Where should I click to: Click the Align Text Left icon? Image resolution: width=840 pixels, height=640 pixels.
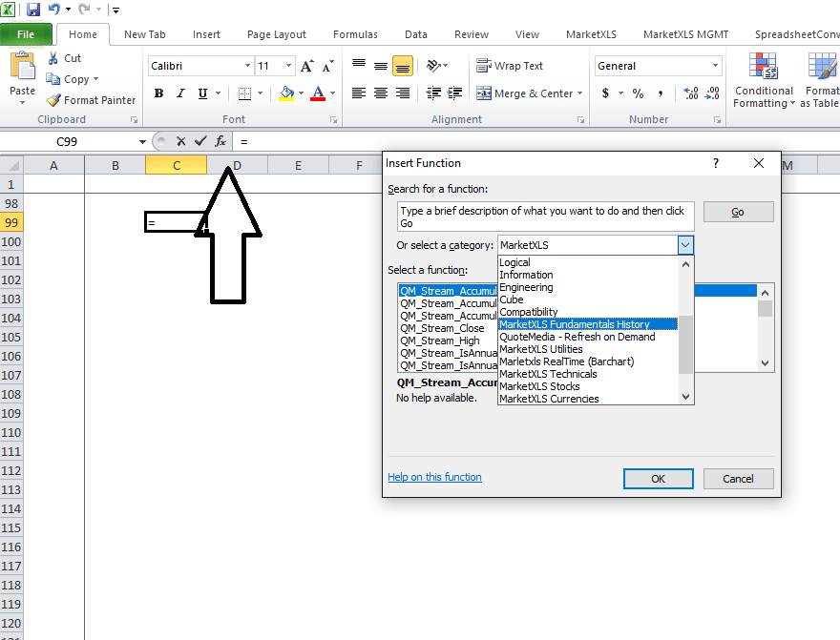point(359,93)
